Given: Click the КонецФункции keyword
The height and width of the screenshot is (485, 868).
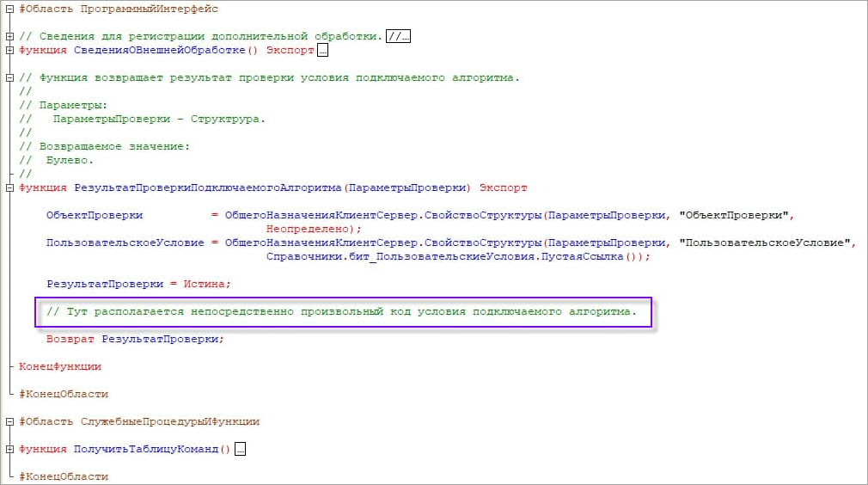Looking at the screenshot, I should point(59,366).
